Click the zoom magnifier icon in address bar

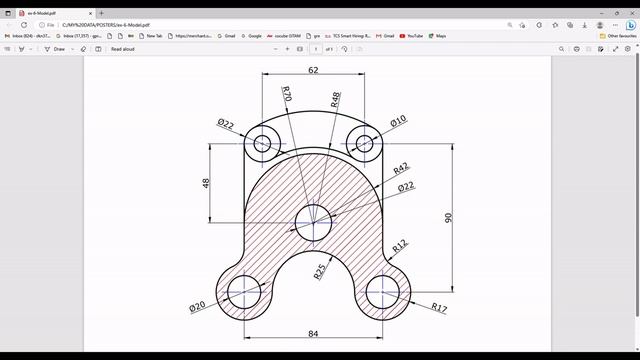[x=510, y=25]
